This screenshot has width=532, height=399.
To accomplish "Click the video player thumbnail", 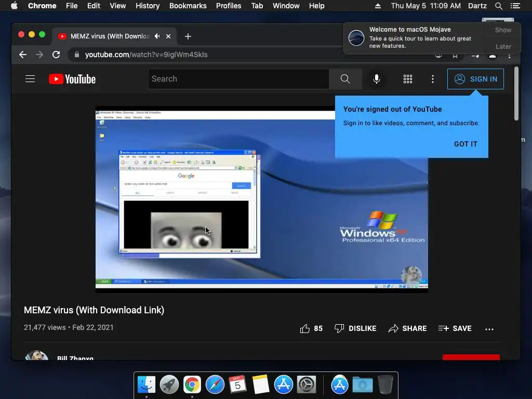I will coord(262,199).
